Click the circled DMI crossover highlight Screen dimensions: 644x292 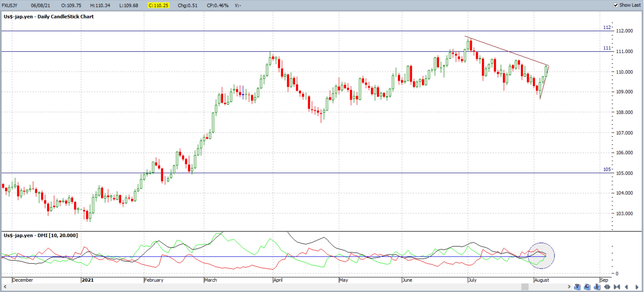coord(541,256)
